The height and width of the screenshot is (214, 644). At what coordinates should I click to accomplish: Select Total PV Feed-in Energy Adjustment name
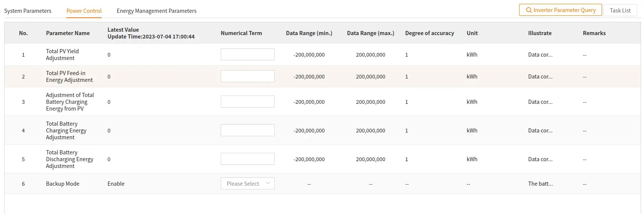69,77
